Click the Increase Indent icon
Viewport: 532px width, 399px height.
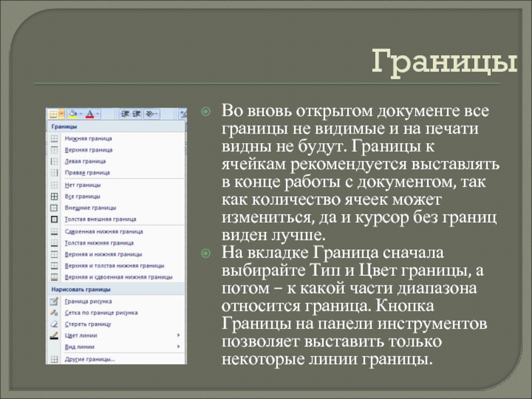(x=136, y=114)
